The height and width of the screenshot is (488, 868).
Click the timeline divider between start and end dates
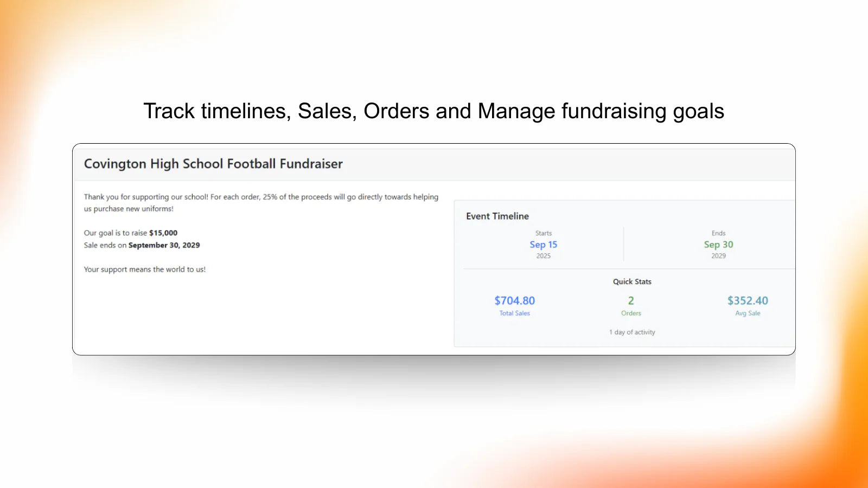tap(624, 244)
